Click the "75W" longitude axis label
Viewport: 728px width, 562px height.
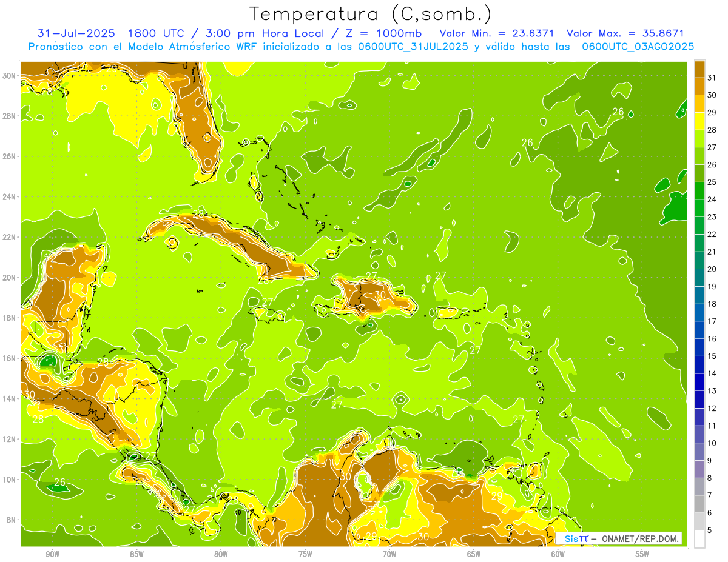tap(305, 554)
